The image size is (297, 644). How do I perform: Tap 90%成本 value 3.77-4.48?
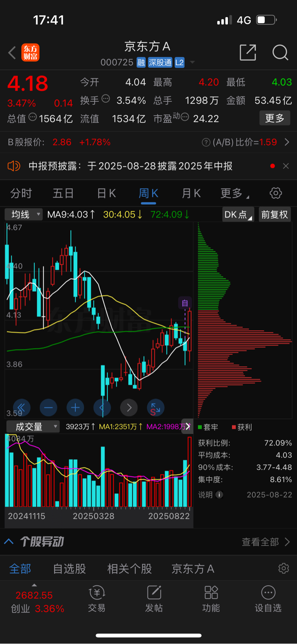point(274,467)
